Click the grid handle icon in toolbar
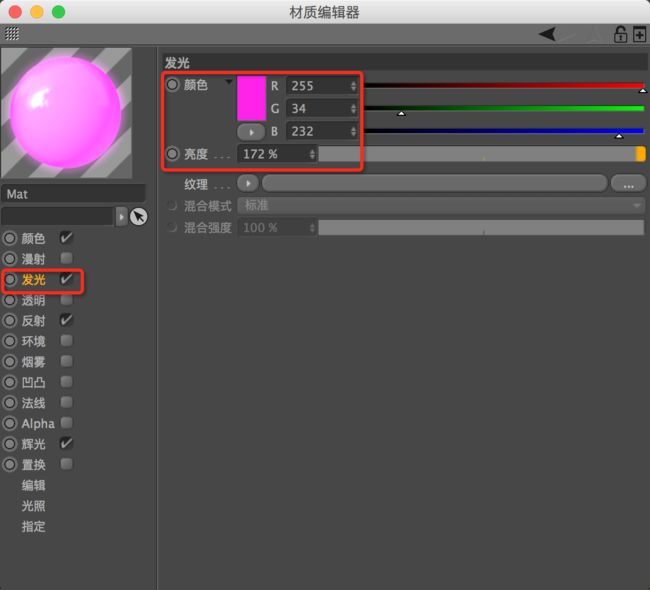The width and height of the screenshot is (650, 590). coord(12,33)
